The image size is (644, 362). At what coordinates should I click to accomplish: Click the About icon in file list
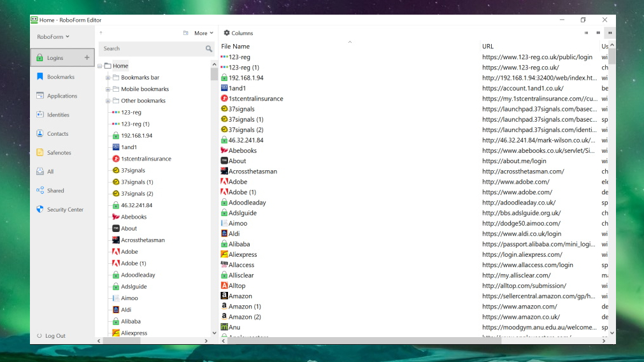pos(224,161)
